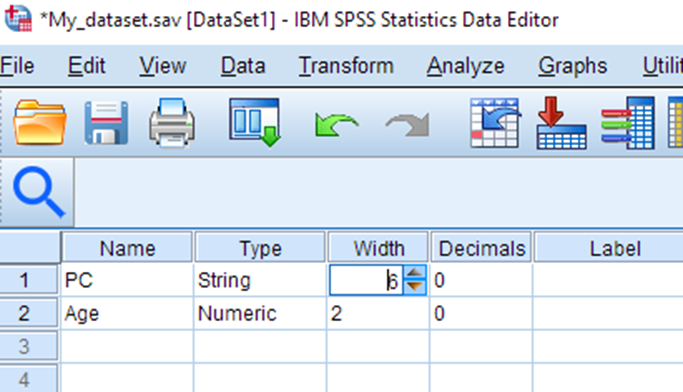
Task: Click the empty Label cell for PC
Action: pyautogui.click(x=608, y=280)
